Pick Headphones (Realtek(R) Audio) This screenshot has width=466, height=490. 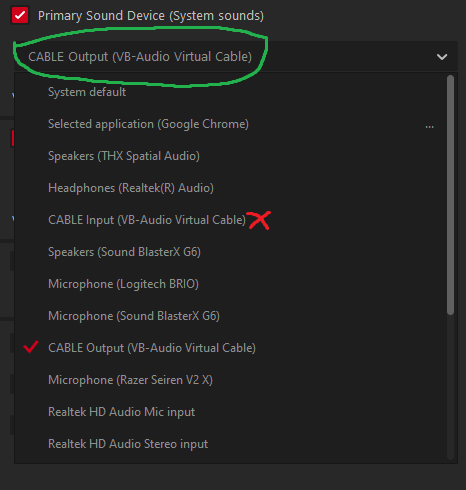[x=230, y=188]
